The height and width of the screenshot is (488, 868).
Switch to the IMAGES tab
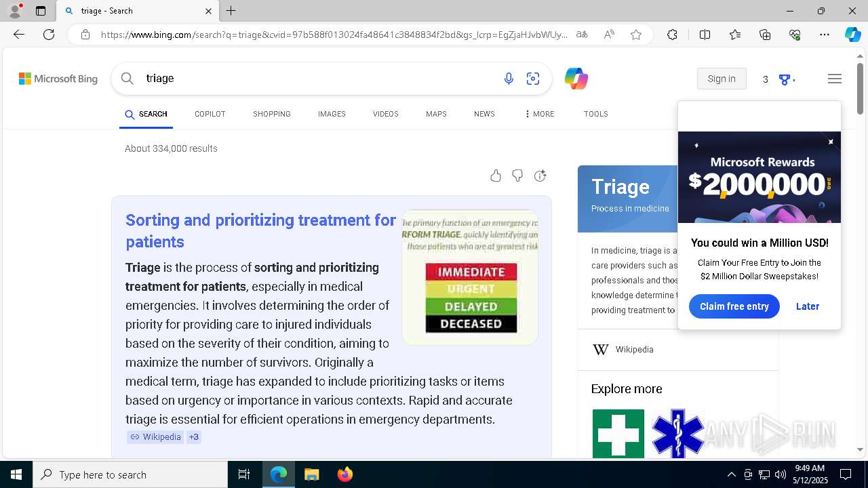click(332, 114)
